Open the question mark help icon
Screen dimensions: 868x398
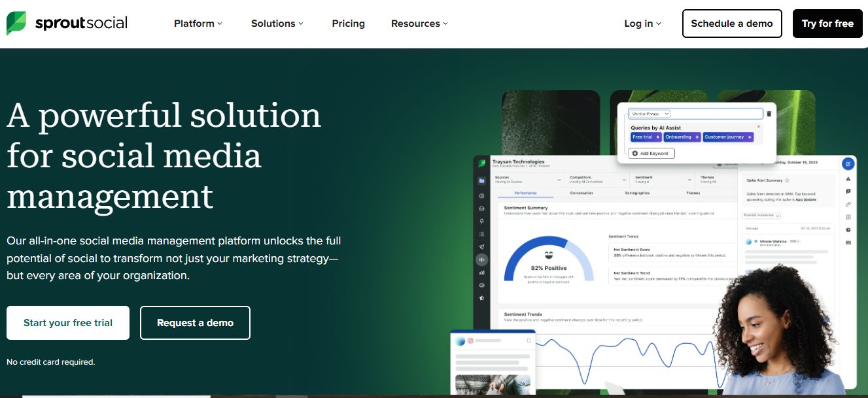pyautogui.click(x=848, y=230)
